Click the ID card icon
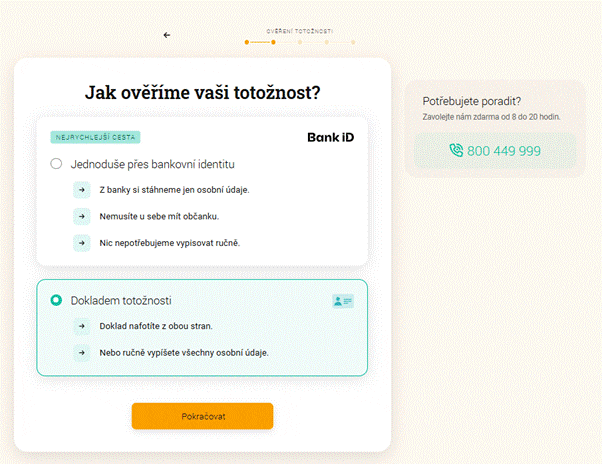Screen dimensions: 602x464 coord(343,301)
